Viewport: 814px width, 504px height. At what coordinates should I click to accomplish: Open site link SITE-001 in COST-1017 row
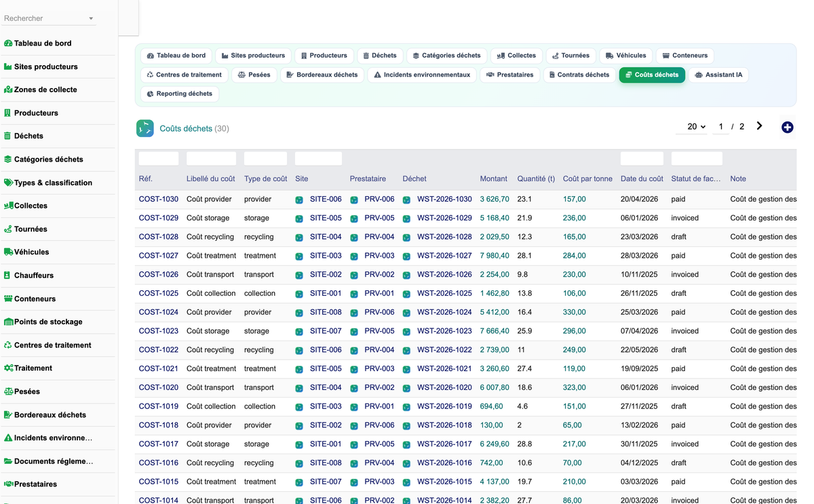coord(326,444)
